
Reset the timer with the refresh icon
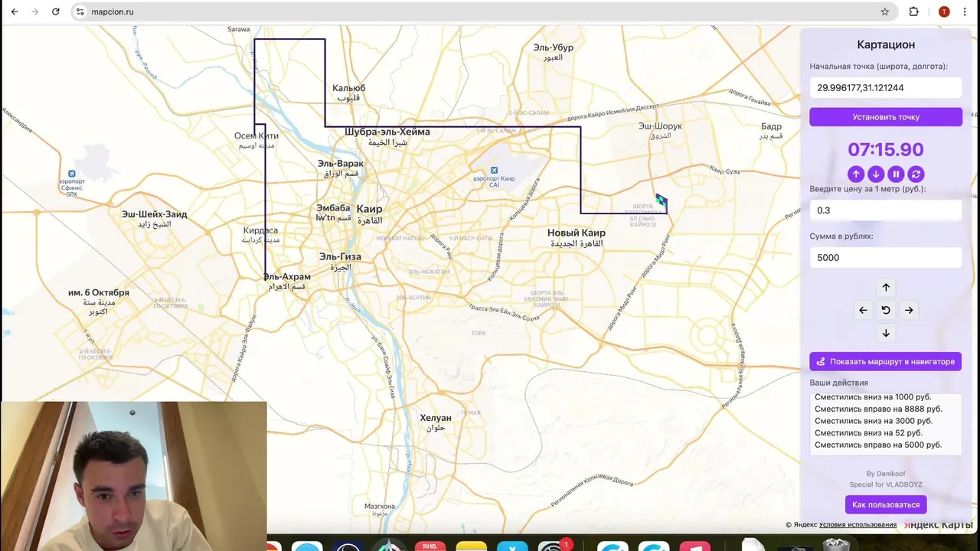tap(916, 174)
